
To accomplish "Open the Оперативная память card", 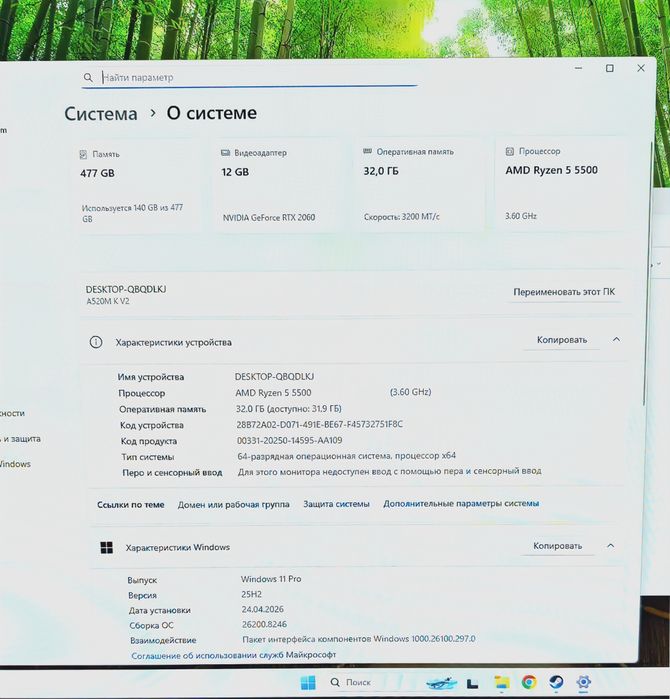I will (x=420, y=185).
